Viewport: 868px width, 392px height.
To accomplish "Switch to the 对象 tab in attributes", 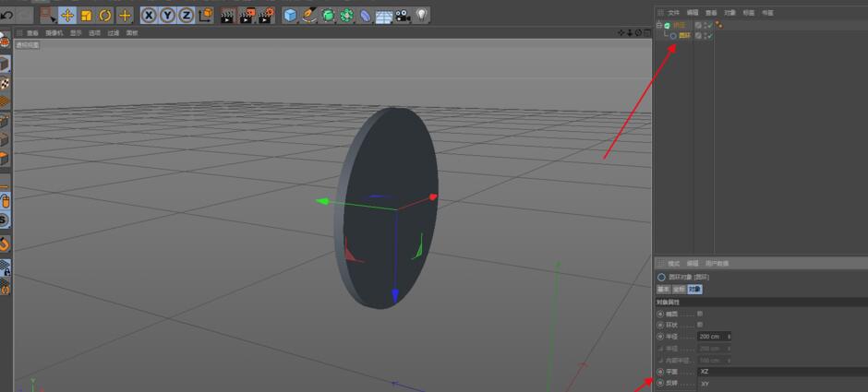I will [694, 289].
